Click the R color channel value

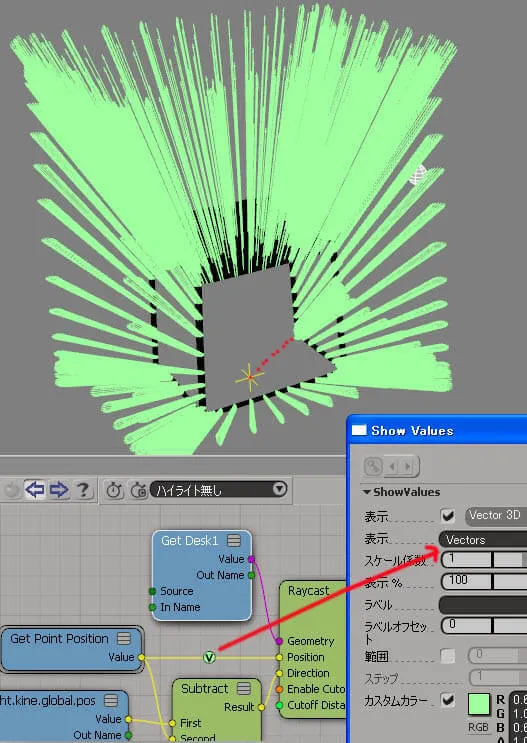coord(518,700)
